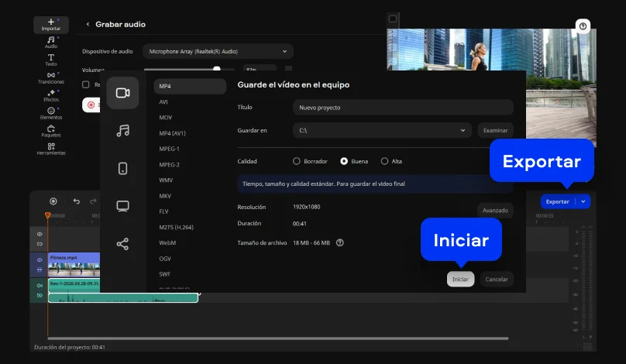Image resolution: width=626 pixels, height=364 pixels.
Task: Toggle visibility of the Fitness.mp4 track
Action: [40, 260]
